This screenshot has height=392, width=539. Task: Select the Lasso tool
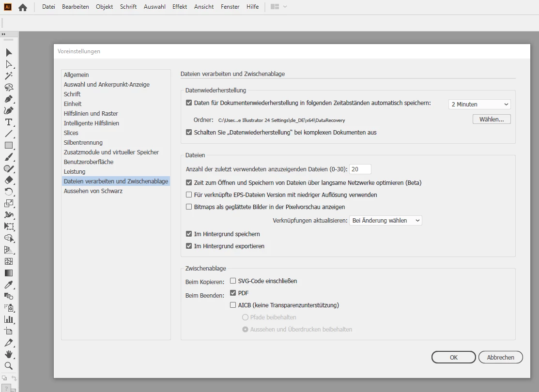pos(9,88)
